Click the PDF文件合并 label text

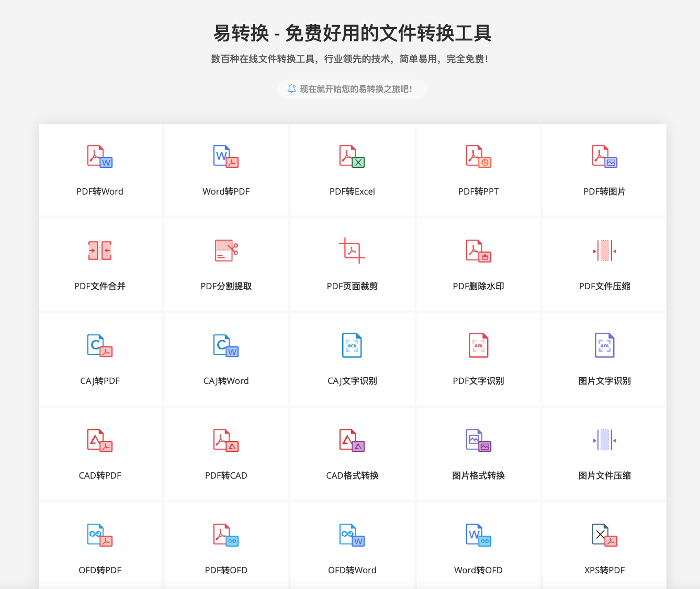click(x=100, y=286)
